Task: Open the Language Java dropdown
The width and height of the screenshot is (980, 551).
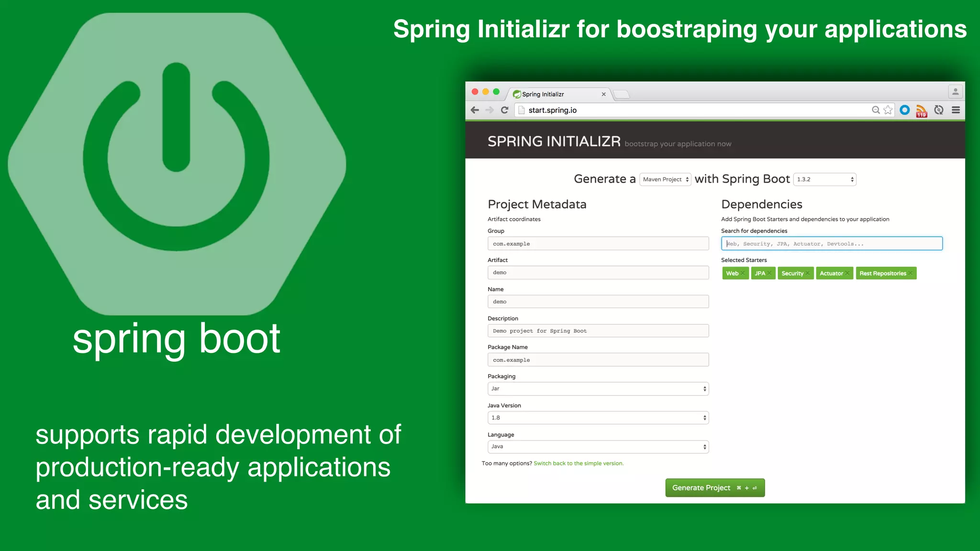Action: pos(598,447)
